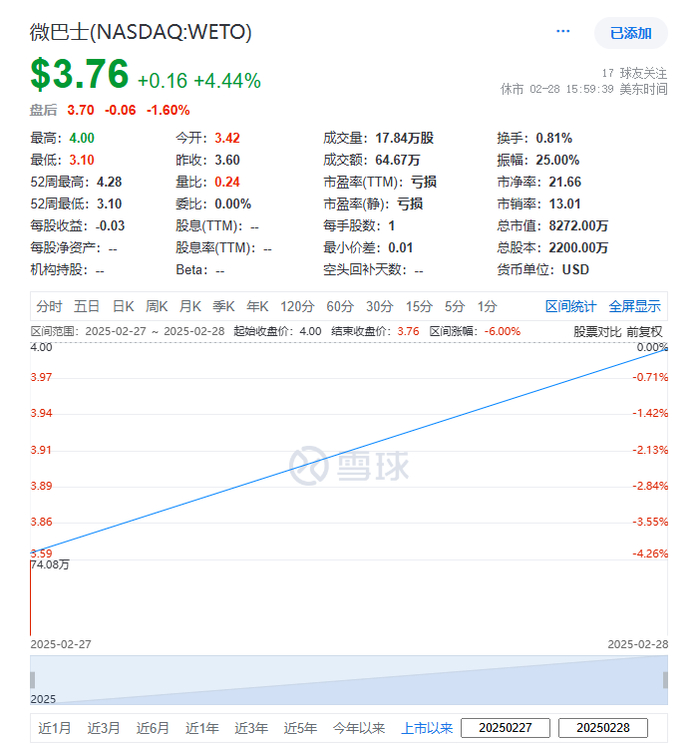700x754 pixels.
Task: Click the 振幅 value 25.00%
Action: pyautogui.click(x=557, y=160)
